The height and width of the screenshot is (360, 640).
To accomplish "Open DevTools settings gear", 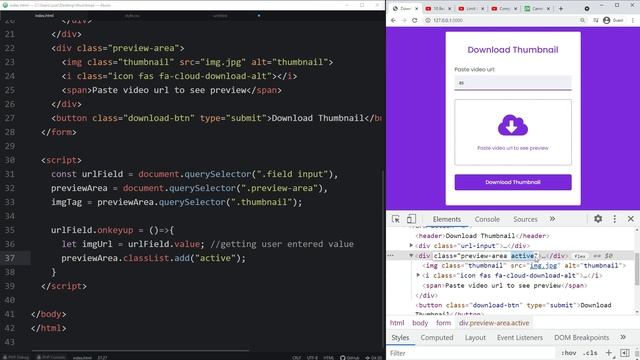I will pyautogui.click(x=598, y=219).
